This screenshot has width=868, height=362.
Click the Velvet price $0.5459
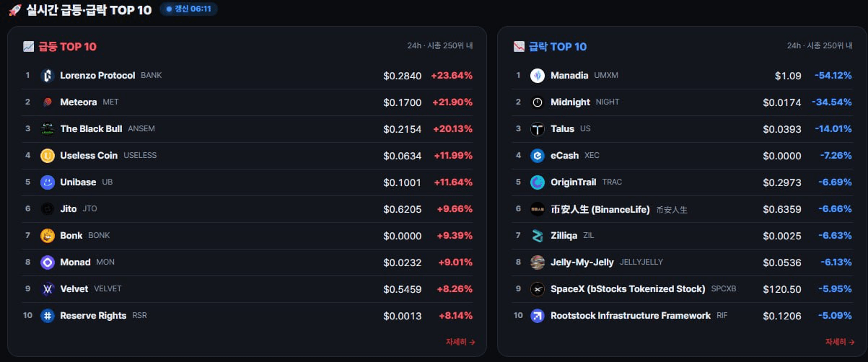403,289
